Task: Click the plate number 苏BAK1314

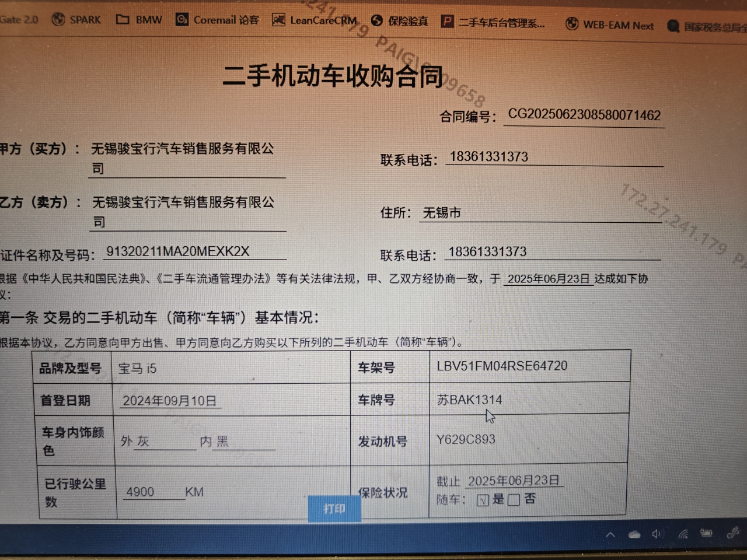Action: click(x=469, y=400)
